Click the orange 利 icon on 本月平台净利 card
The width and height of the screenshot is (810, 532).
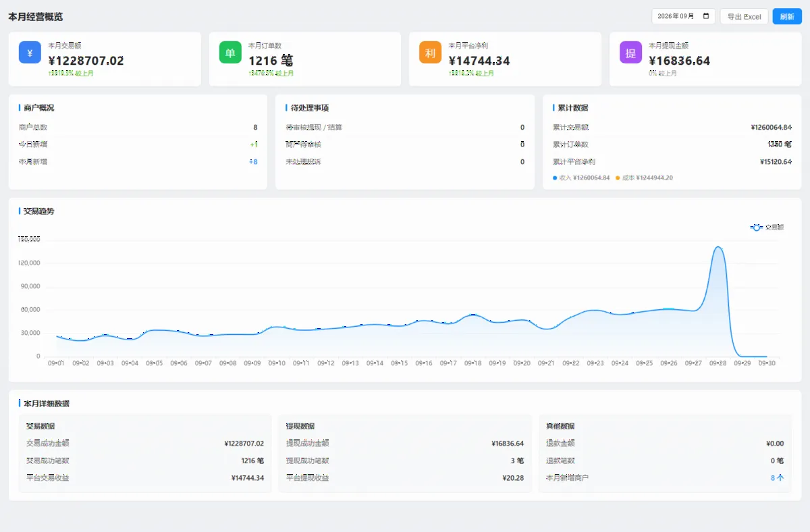tap(430, 53)
